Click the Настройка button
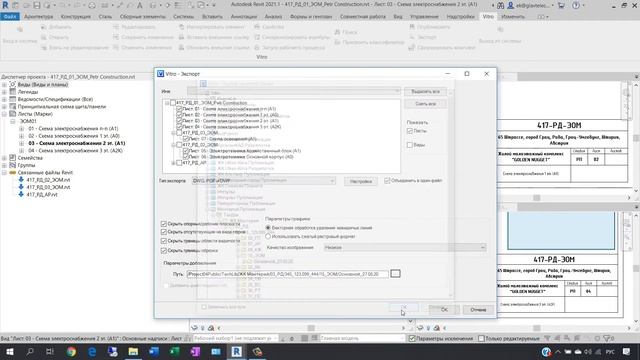 point(361,181)
